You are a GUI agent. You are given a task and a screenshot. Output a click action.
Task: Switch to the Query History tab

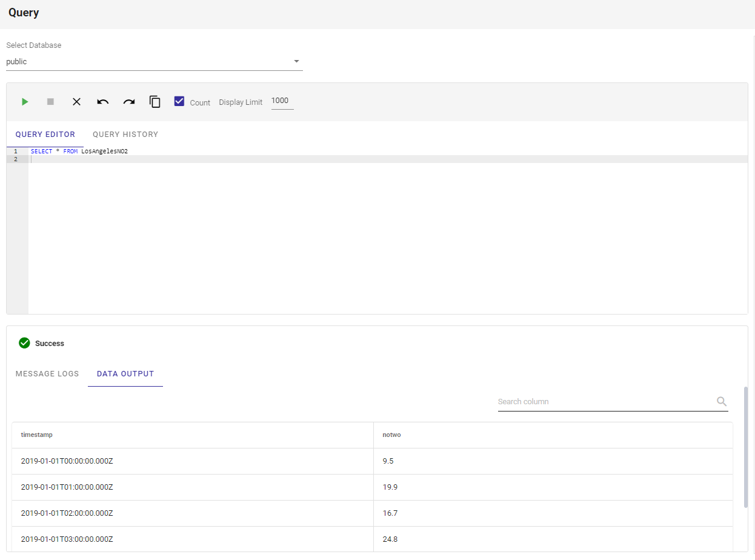click(125, 135)
